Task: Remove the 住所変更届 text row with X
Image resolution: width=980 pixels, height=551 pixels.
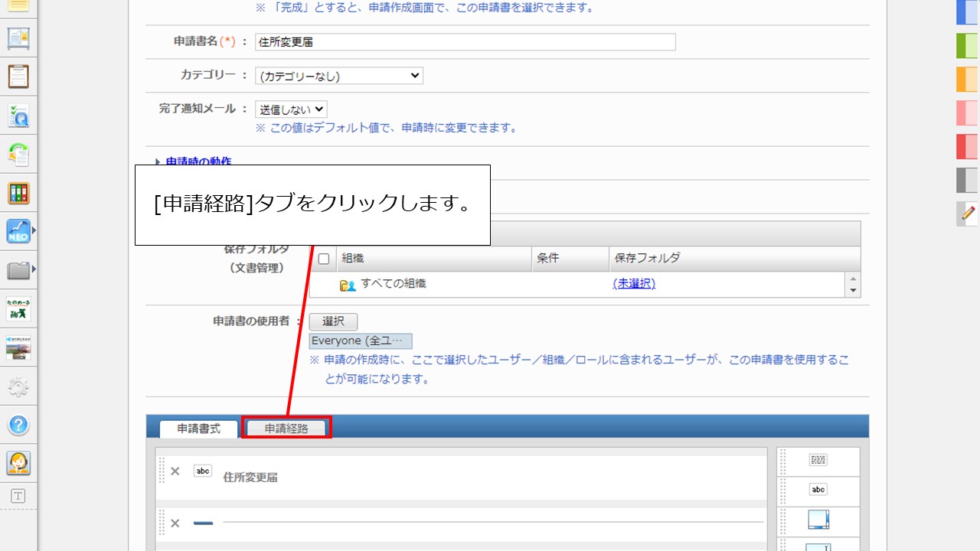Action: coord(175,471)
